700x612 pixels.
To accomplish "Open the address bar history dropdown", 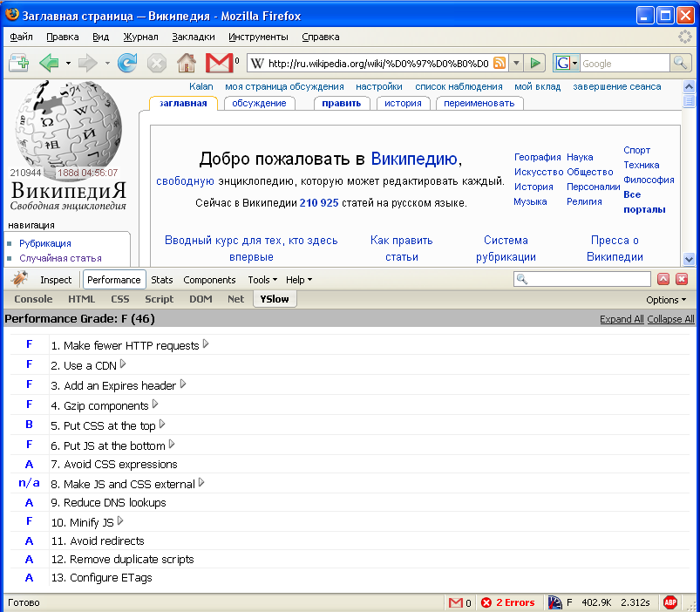I will pos(516,63).
